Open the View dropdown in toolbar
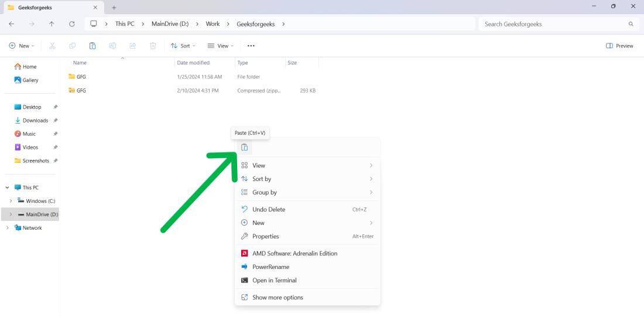 click(221, 46)
